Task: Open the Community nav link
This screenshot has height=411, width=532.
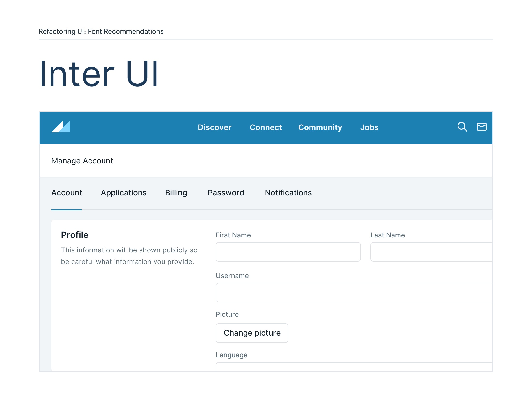Action: [x=320, y=127]
